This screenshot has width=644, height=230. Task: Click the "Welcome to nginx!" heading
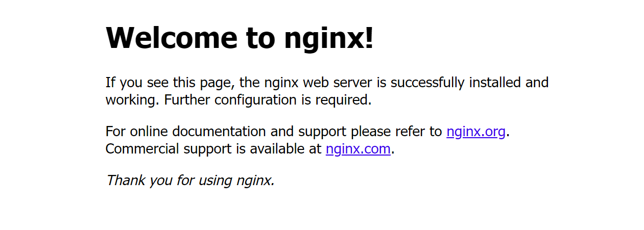240,38
